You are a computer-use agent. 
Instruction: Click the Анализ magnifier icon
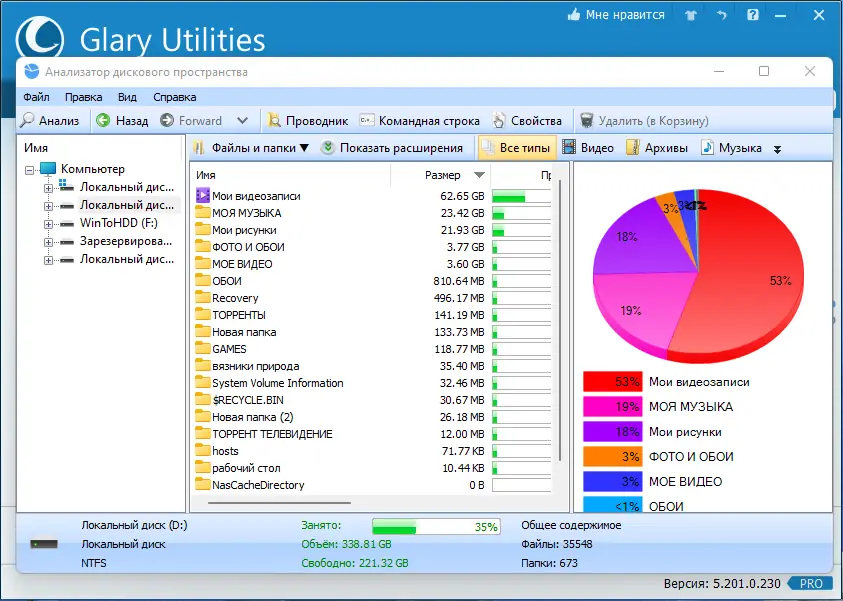click(27, 120)
